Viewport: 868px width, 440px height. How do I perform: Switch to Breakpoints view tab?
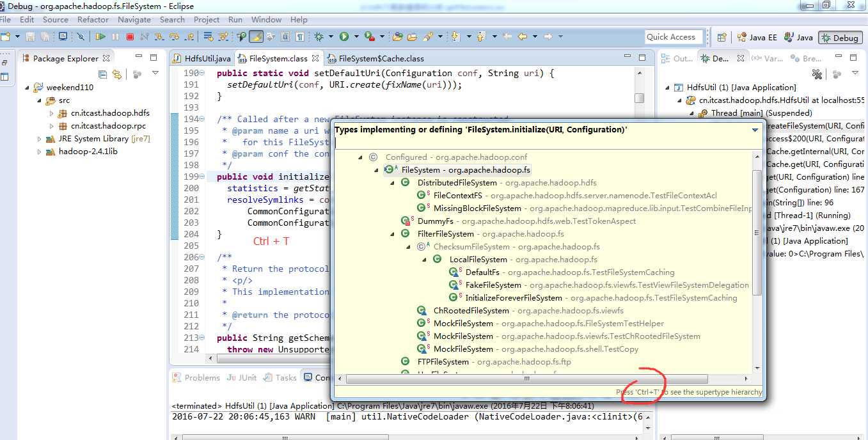click(x=806, y=58)
